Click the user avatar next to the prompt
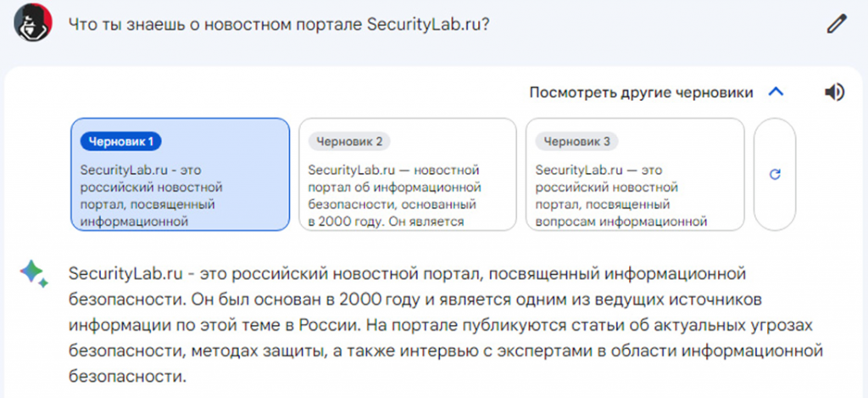 coord(34,23)
